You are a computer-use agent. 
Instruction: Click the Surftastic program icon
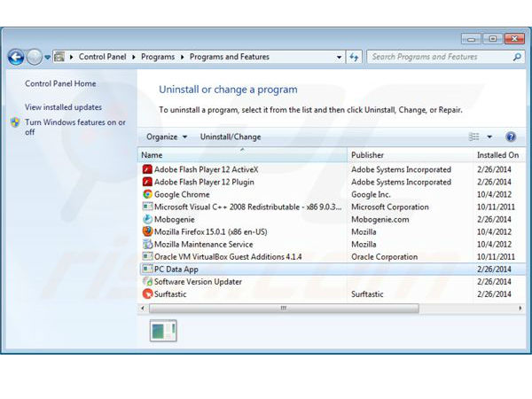[x=147, y=293]
